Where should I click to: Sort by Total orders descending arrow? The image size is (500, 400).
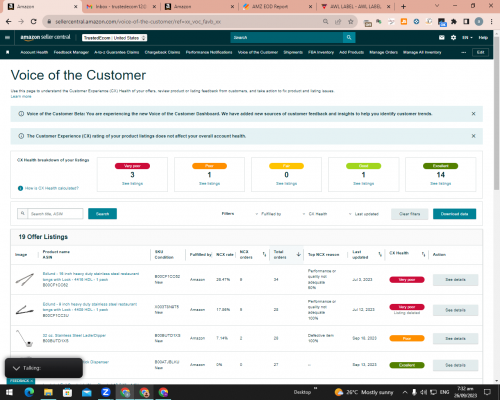click(299, 254)
